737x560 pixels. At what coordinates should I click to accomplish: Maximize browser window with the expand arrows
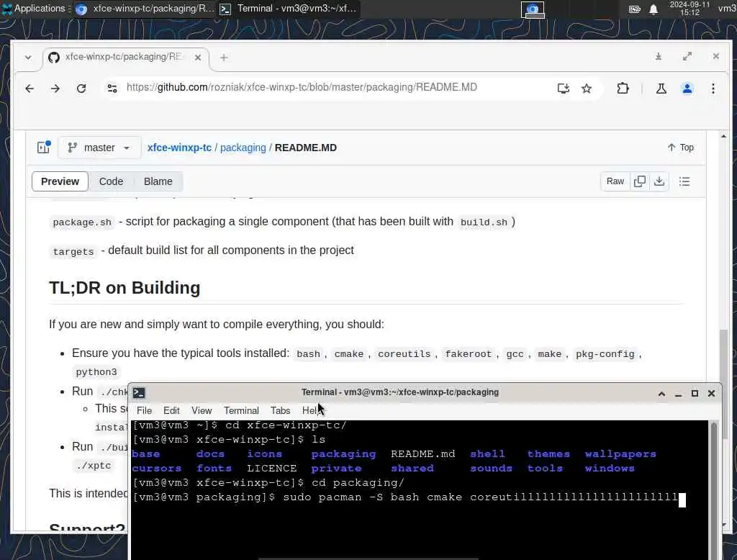[687, 56]
